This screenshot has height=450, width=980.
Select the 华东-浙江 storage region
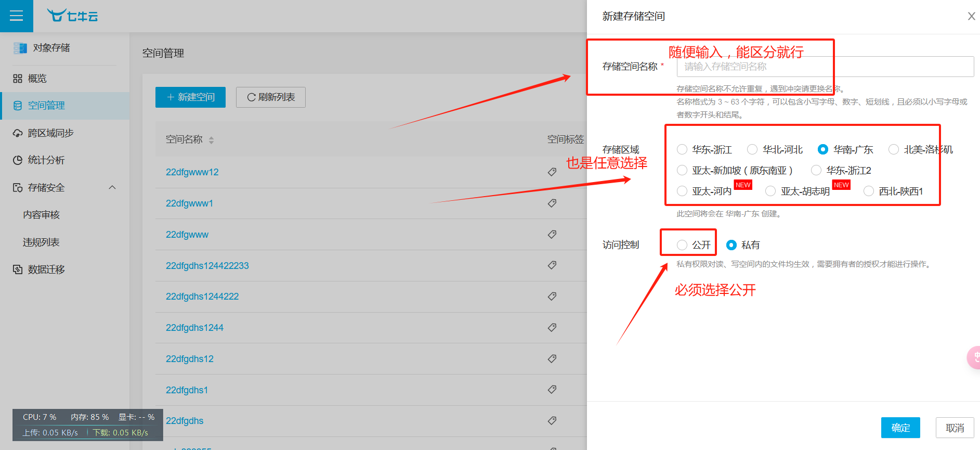coord(682,150)
